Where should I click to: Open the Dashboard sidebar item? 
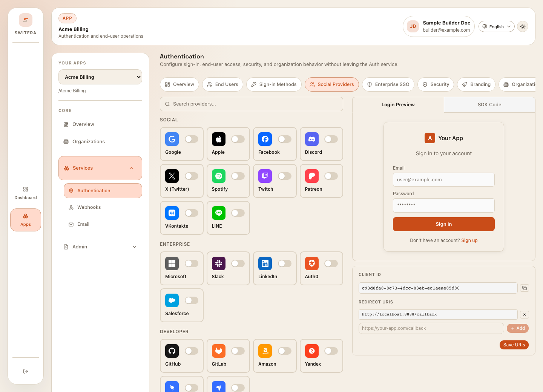(26, 193)
